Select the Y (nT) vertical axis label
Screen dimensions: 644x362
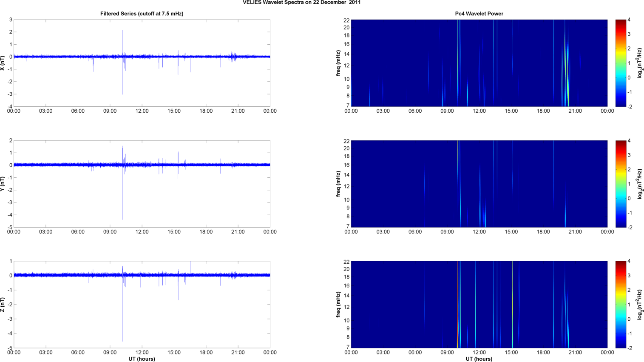coord(3,184)
